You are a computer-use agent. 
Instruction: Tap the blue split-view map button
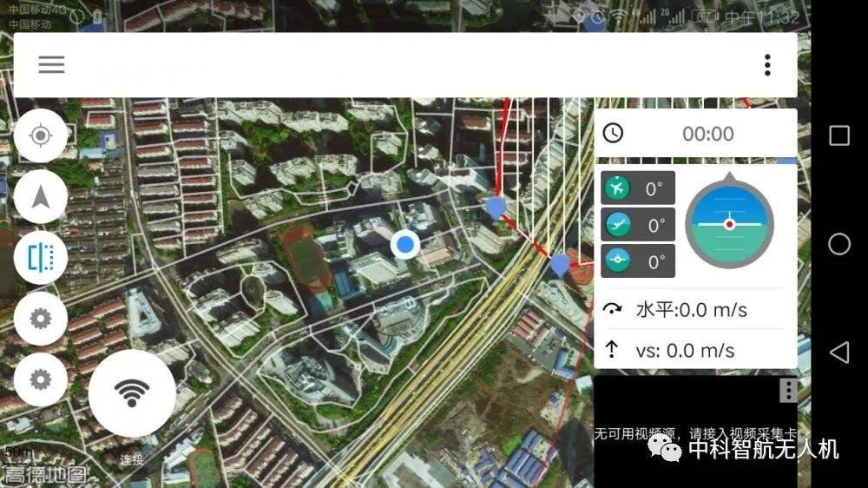point(40,258)
